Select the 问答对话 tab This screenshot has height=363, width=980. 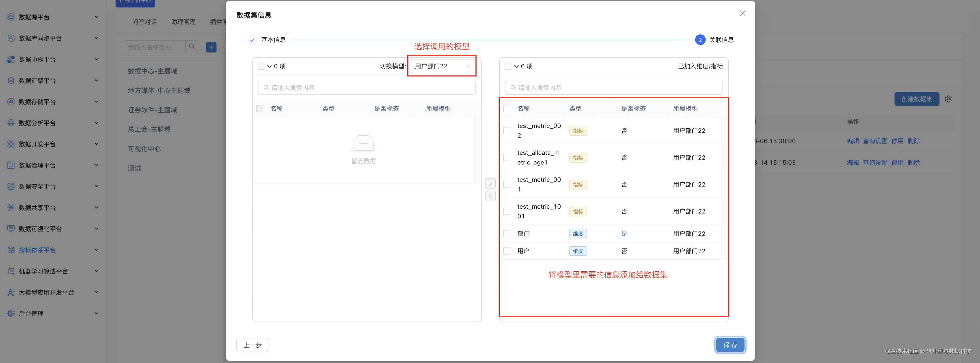click(x=145, y=22)
